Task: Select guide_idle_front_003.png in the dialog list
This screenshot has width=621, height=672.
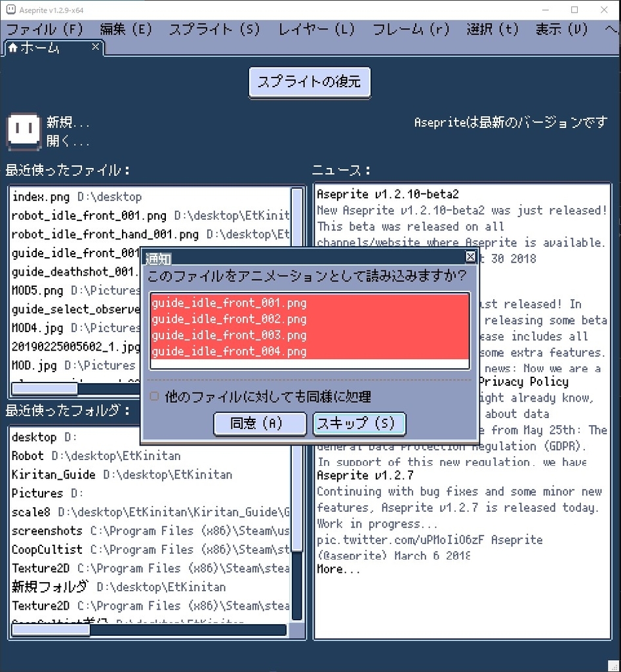Action: [x=310, y=335]
